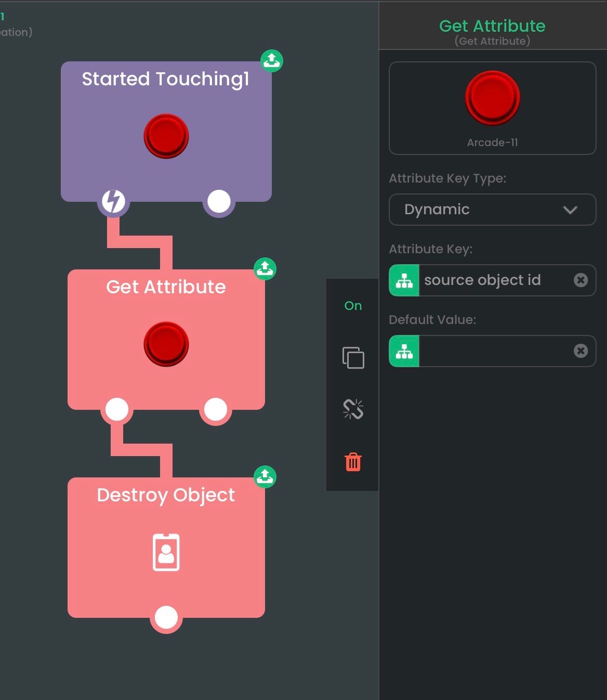Viewport: 607px width, 700px height.
Task: Clear the source object id field
Action: pos(580,280)
